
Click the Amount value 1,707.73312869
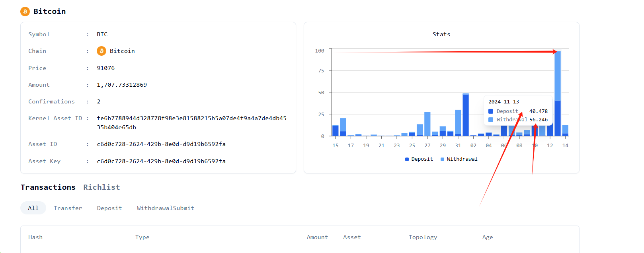point(122,85)
